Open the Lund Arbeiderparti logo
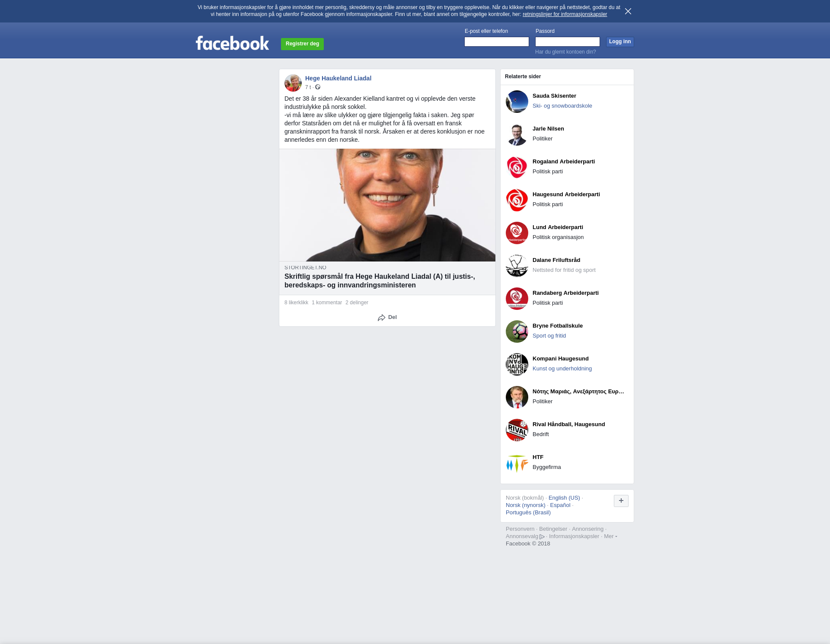The image size is (830, 644). [517, 233]
